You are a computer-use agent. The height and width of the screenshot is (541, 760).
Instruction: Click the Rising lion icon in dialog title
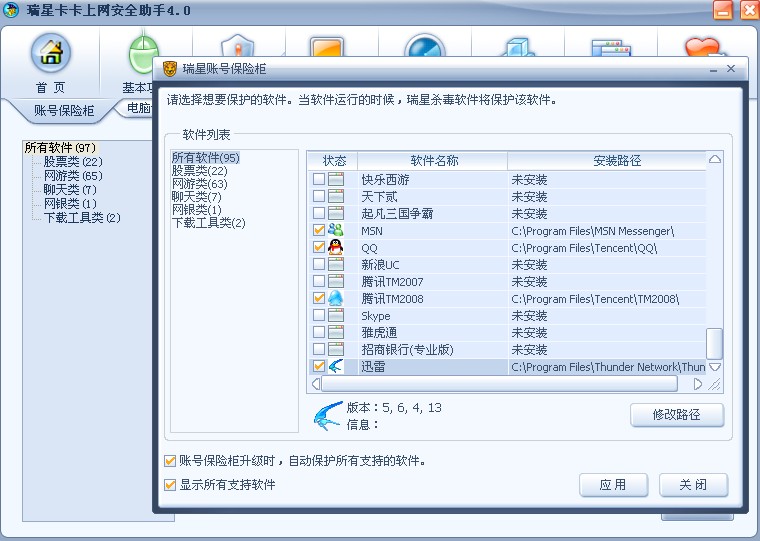[170, 69]
